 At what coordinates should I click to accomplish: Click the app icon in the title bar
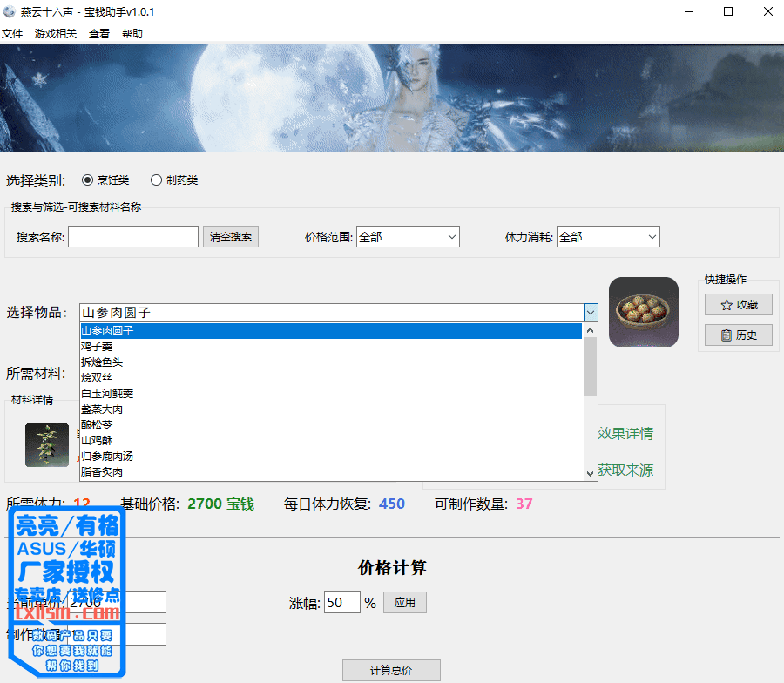tap(10, 11)
